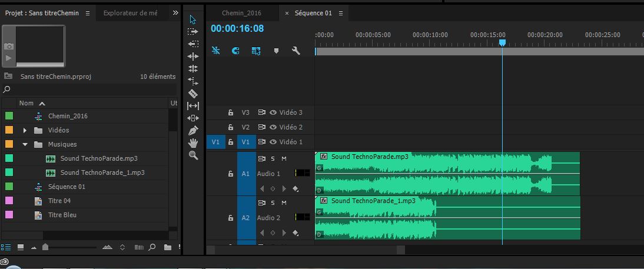
Task: Hide Vidéo 2 track output eye
Action: coord(273,127)
